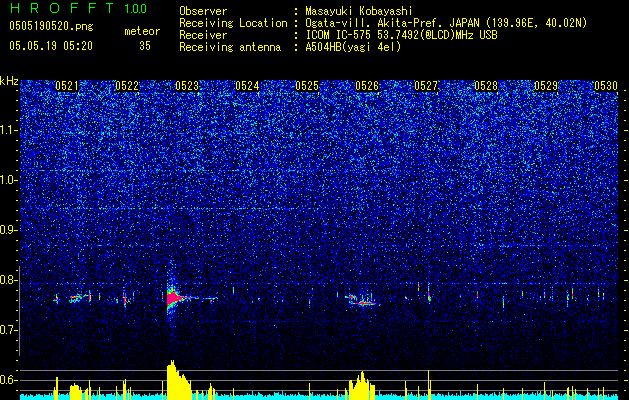Click the 0524 time marker

pos(247,86)
